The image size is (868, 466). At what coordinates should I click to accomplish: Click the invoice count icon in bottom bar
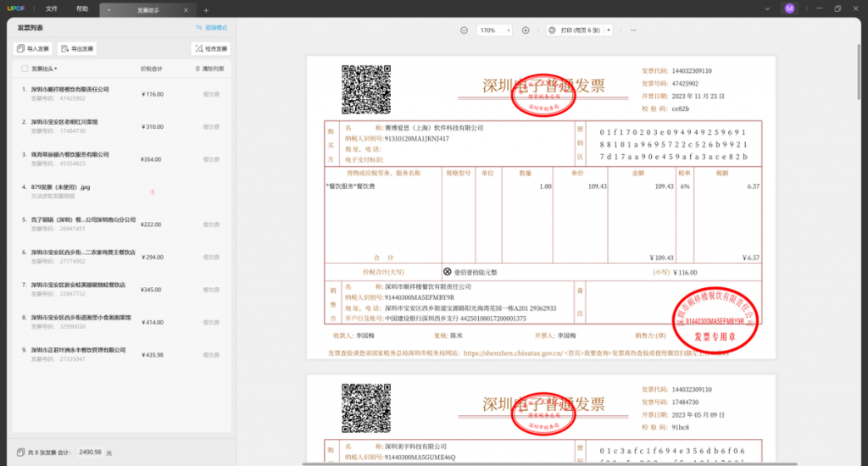click(20, 452)
